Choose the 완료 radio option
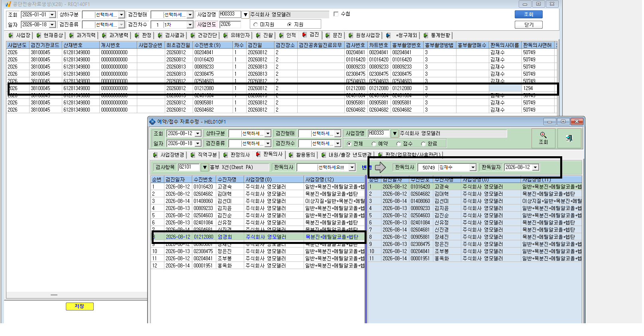 tap(423, 144)
